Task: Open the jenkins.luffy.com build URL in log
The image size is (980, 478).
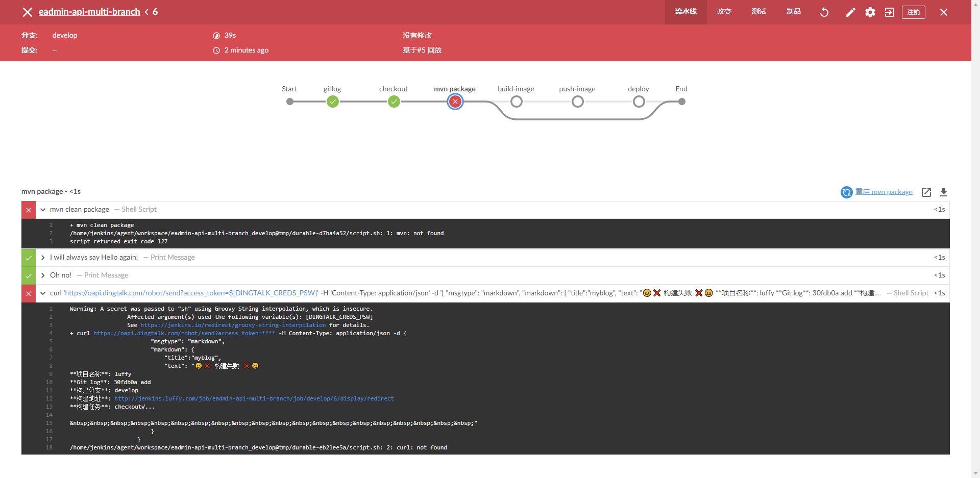Action: [254, 398]
